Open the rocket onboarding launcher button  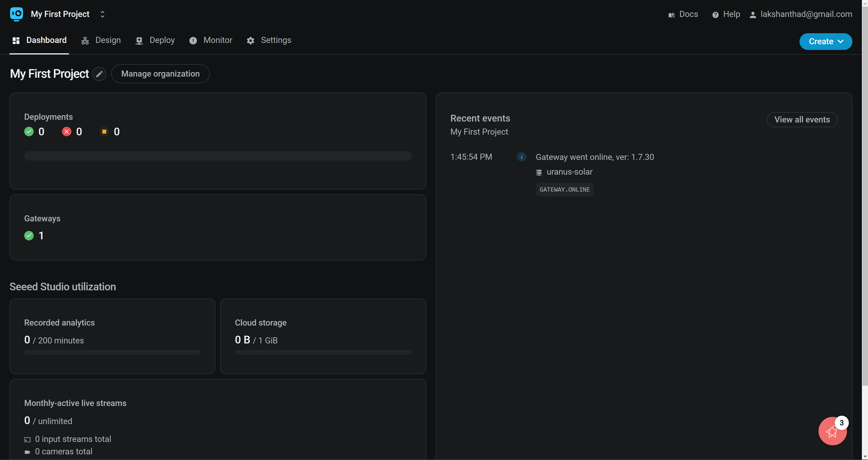[x=832, y=431]
